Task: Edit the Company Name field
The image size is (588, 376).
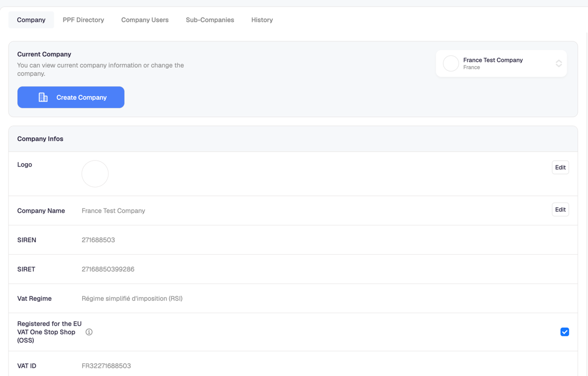Action: click(560, 209)
